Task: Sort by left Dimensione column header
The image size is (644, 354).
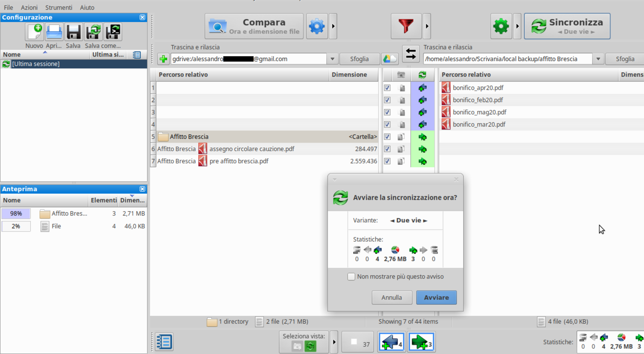Action: point(353,75)
